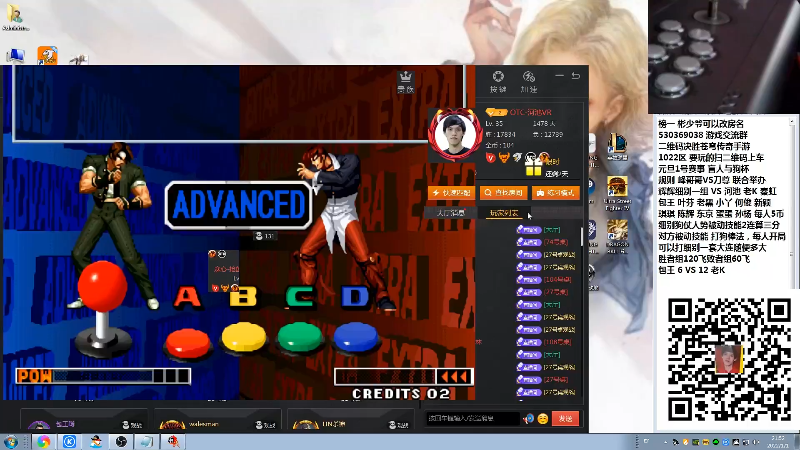Click the red V badge in profile
Viewport: 800px width, 450px height.
(x=490, y=158)
